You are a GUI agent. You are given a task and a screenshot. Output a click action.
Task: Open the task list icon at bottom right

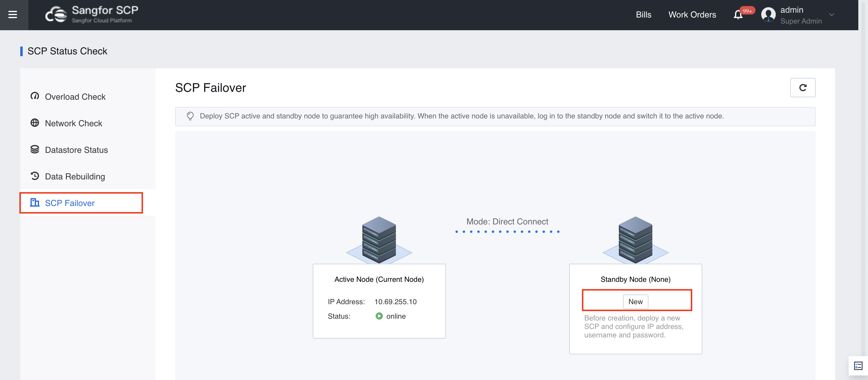click(x=858, y=366)
